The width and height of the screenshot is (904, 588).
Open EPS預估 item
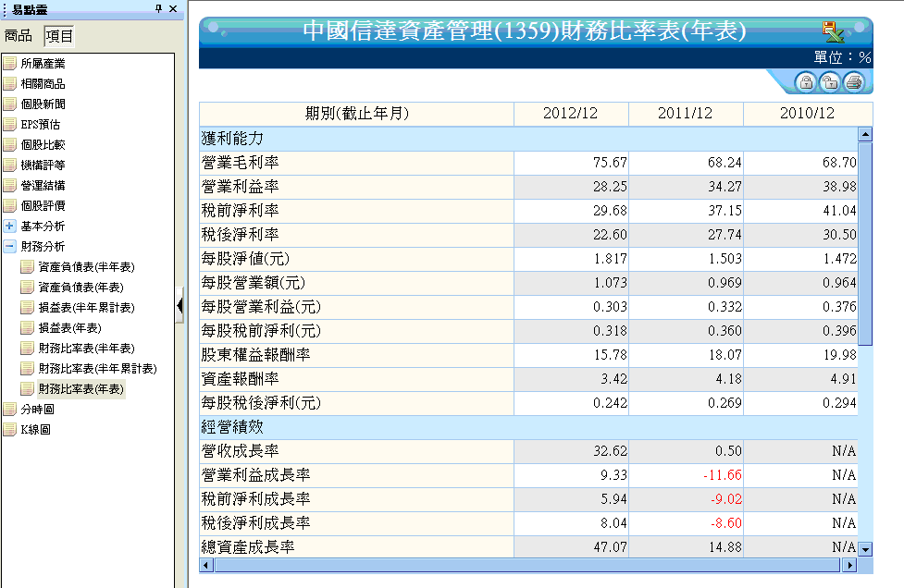(x=41, y=125)
